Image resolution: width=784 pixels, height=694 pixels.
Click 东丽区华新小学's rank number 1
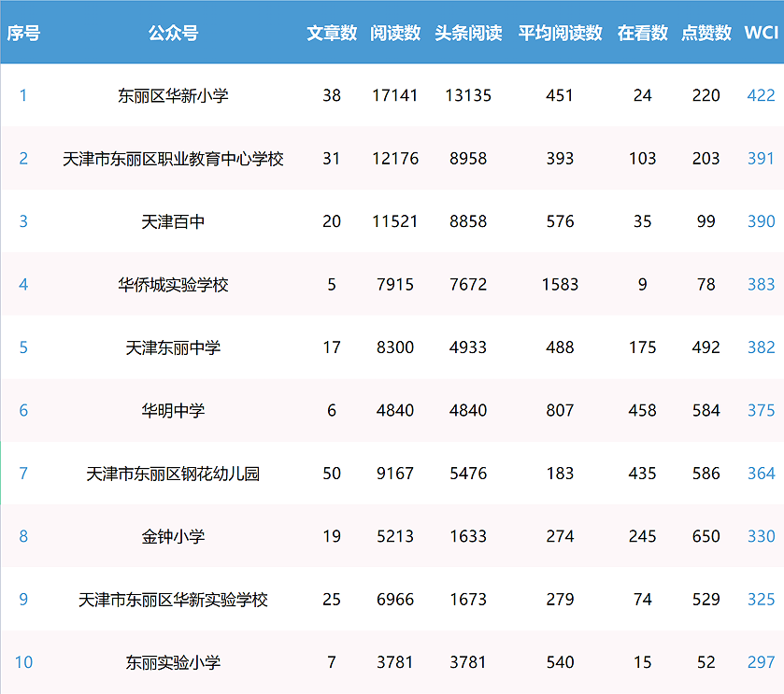click(23, 95)
